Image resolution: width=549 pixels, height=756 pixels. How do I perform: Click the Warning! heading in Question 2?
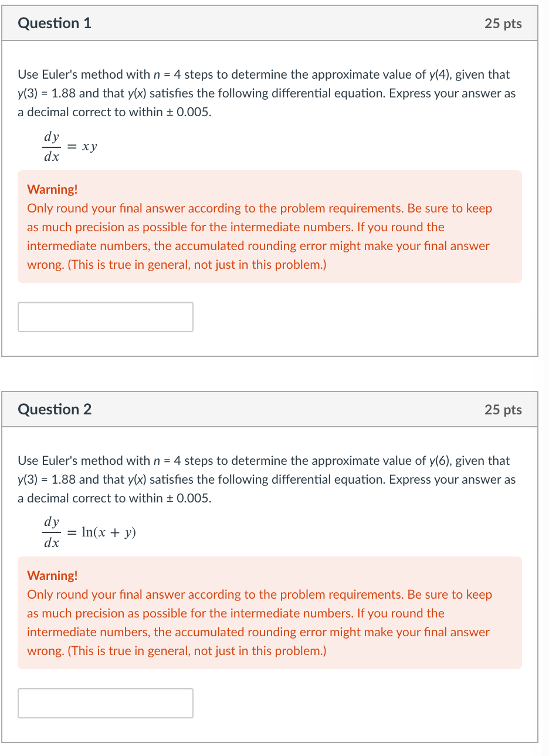[51, 575]
